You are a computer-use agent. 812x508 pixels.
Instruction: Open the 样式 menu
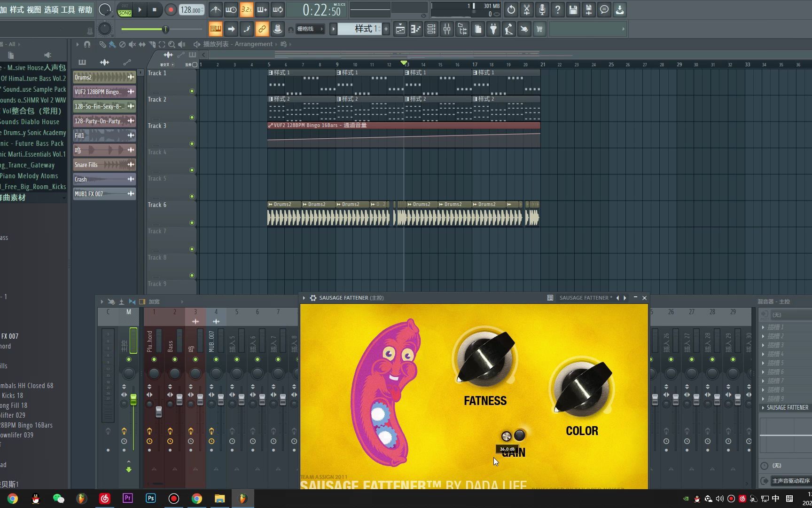[16, 9]
